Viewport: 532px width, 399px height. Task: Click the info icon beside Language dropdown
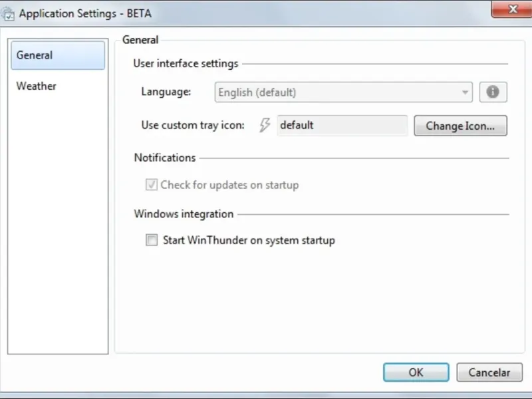[x=493, y=92]
